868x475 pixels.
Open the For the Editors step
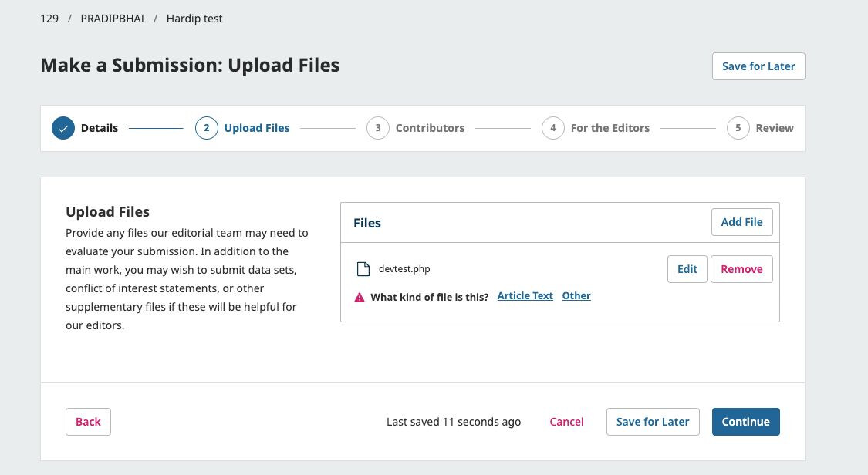click(610, 128)
